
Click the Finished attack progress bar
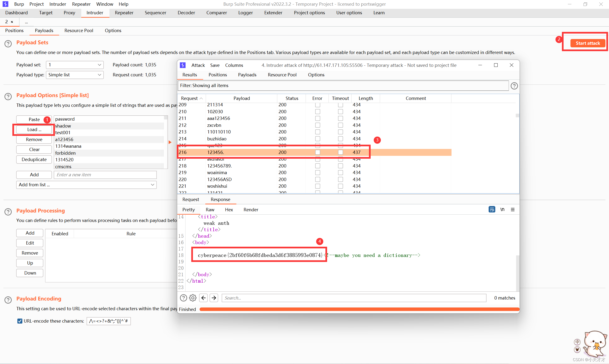pos(359,309)
